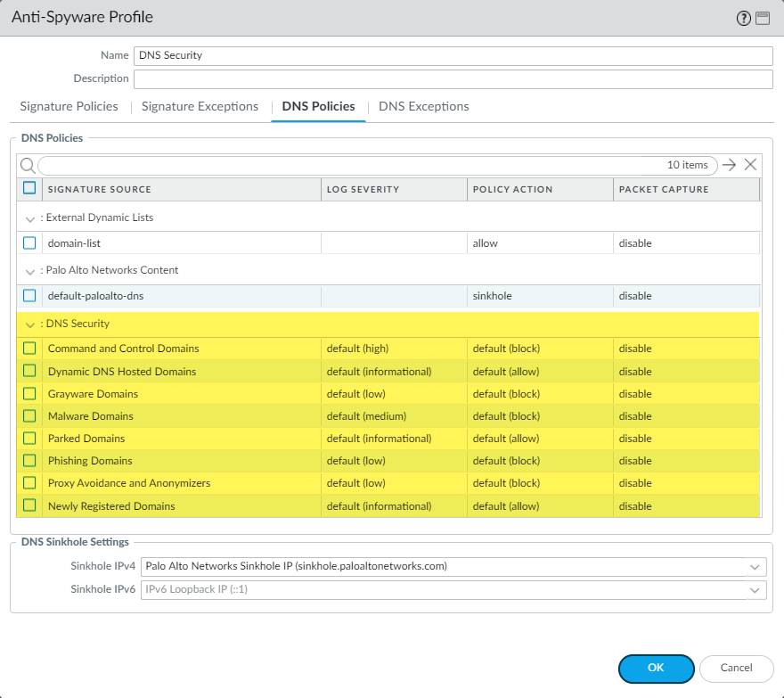Click the magnifying glass search icon
The image size is (784, 698).
pyautogui.click(x=28, y=165)
